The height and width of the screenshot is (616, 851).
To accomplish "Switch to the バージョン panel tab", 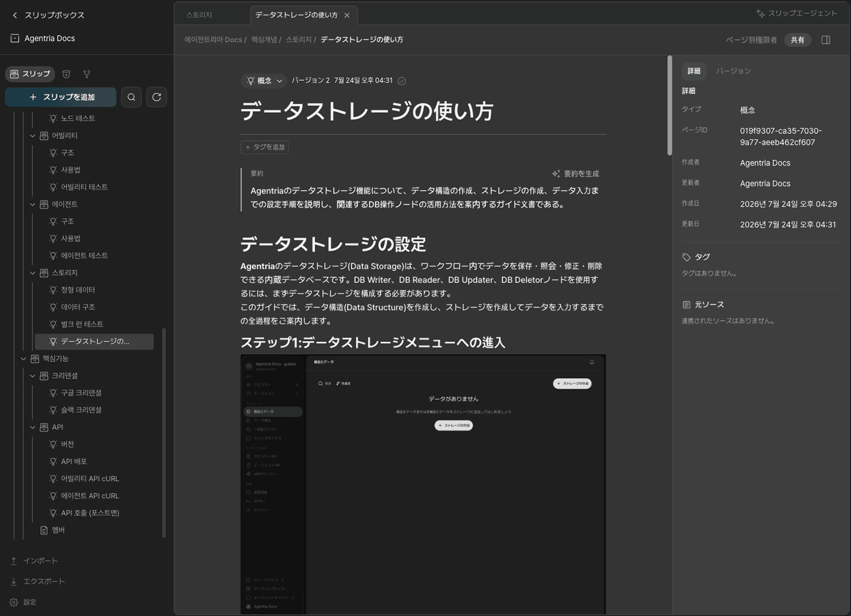I will coord(734,71).
